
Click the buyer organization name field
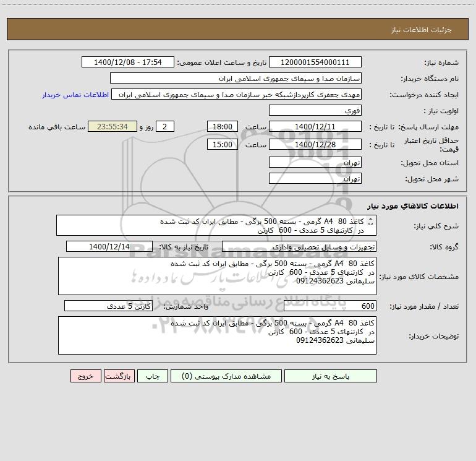tap(236, 78)
